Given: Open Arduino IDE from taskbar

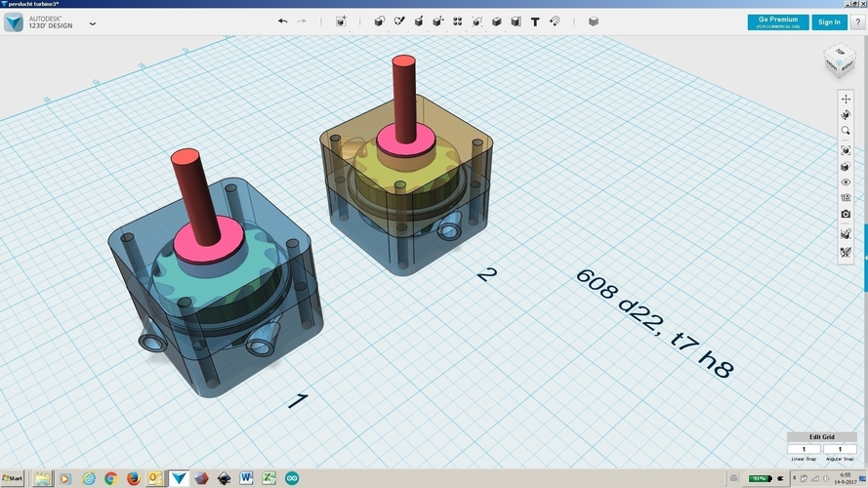Looking at the screenshot, I should click(292, 478).
